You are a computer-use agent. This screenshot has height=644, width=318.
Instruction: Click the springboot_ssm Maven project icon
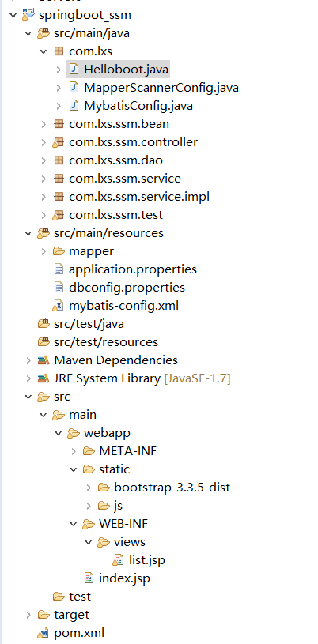(x=28, y=15)
